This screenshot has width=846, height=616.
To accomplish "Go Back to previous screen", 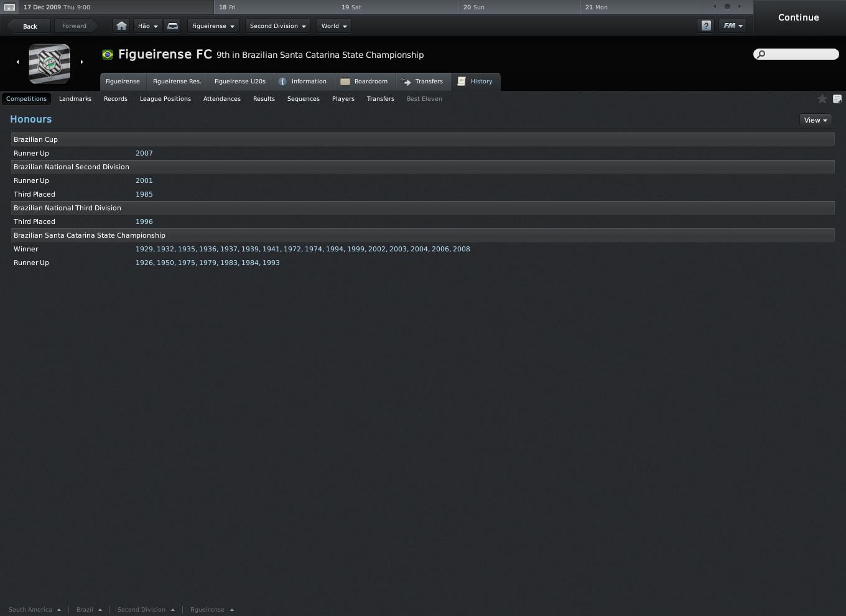I will pos(30,26).
